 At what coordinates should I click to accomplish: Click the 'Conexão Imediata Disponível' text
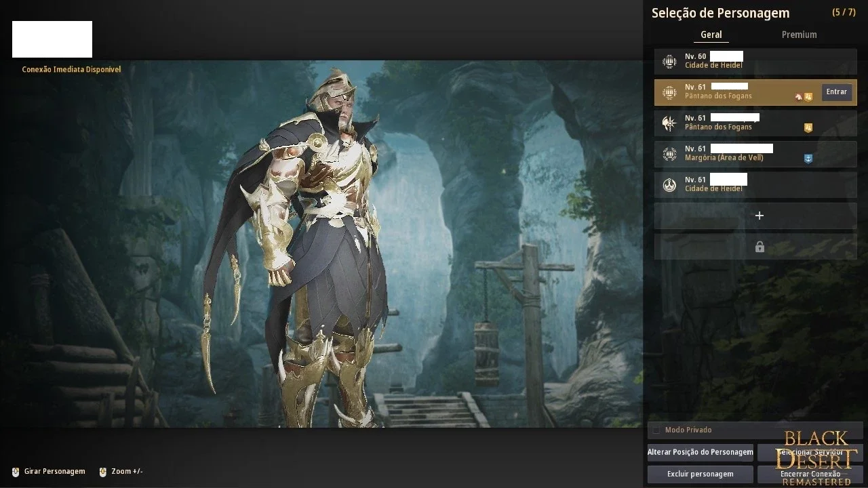(71, 69)
